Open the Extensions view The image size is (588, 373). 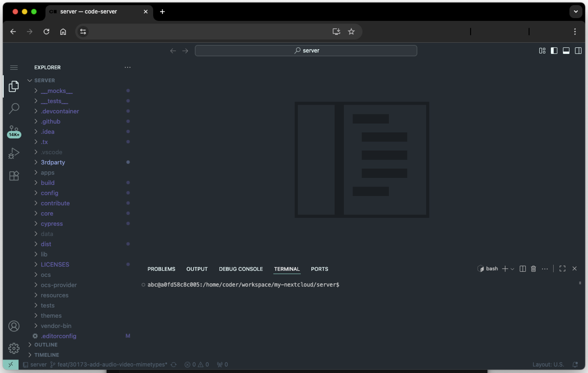point(14,176)
